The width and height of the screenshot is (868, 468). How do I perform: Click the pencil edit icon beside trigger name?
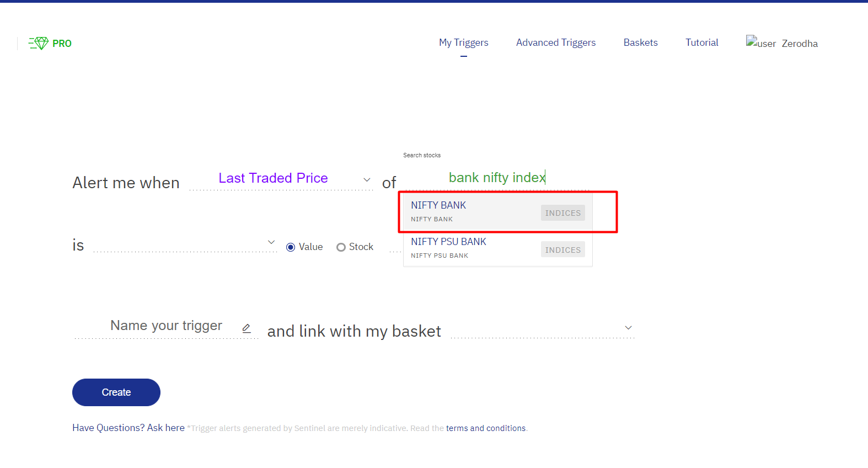[247, 328]
